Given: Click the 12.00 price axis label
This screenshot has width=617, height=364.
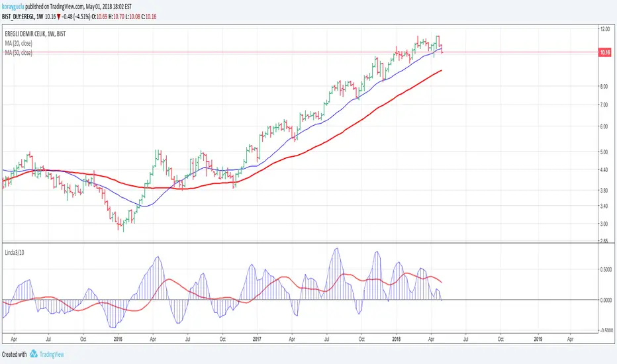Looking at the screenshot, I should (x=604, y=29).
